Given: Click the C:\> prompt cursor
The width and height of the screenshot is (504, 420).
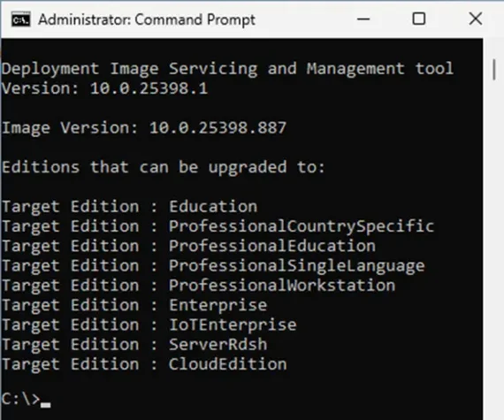Looking at the screenshot, I should click(x=45, y=405).
